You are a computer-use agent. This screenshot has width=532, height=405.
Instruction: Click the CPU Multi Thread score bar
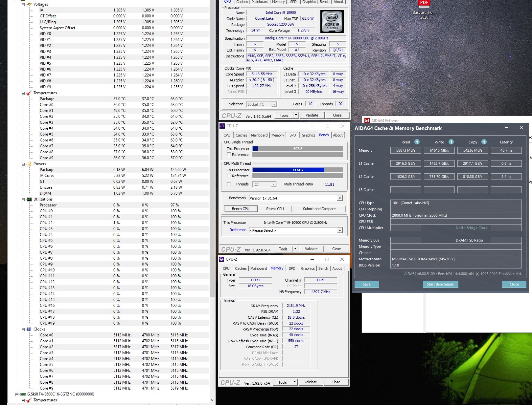pos(298,170)
